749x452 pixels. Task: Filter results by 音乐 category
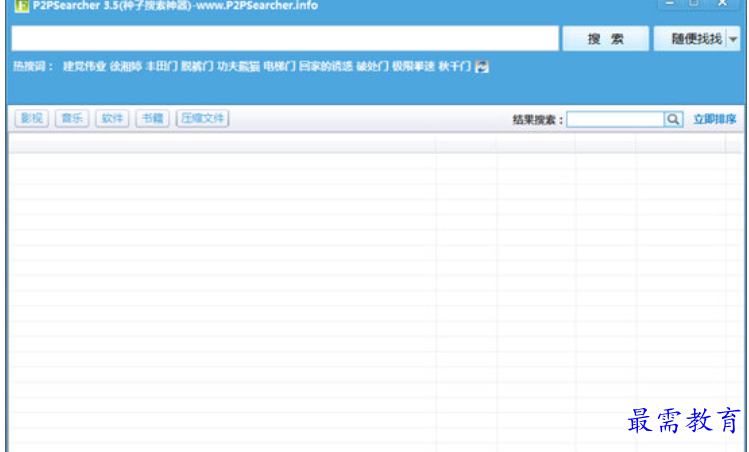point(72,118)
